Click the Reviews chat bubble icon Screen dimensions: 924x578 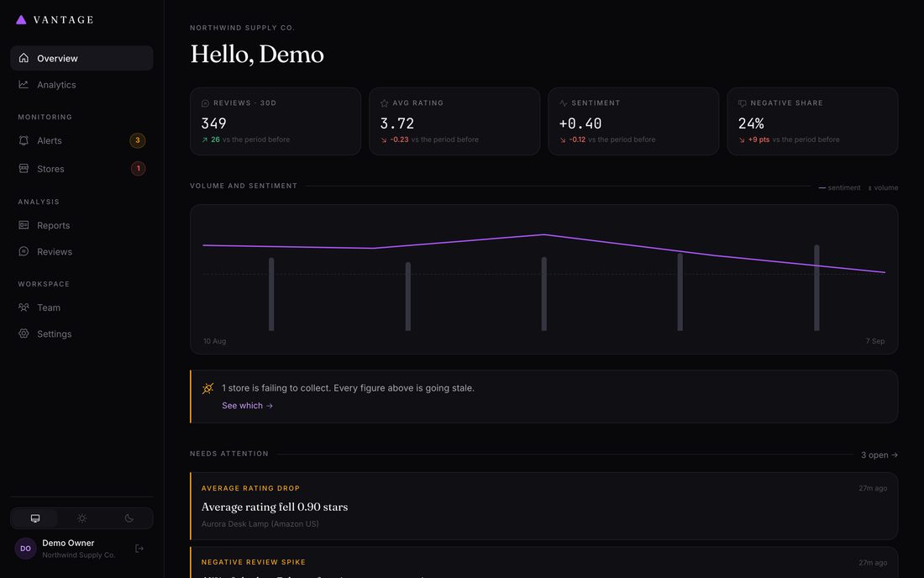24,251
